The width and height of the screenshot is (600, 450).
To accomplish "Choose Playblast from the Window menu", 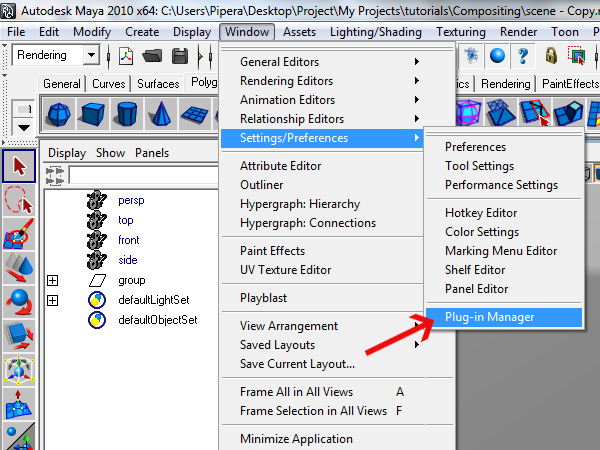I will point(322,298).
